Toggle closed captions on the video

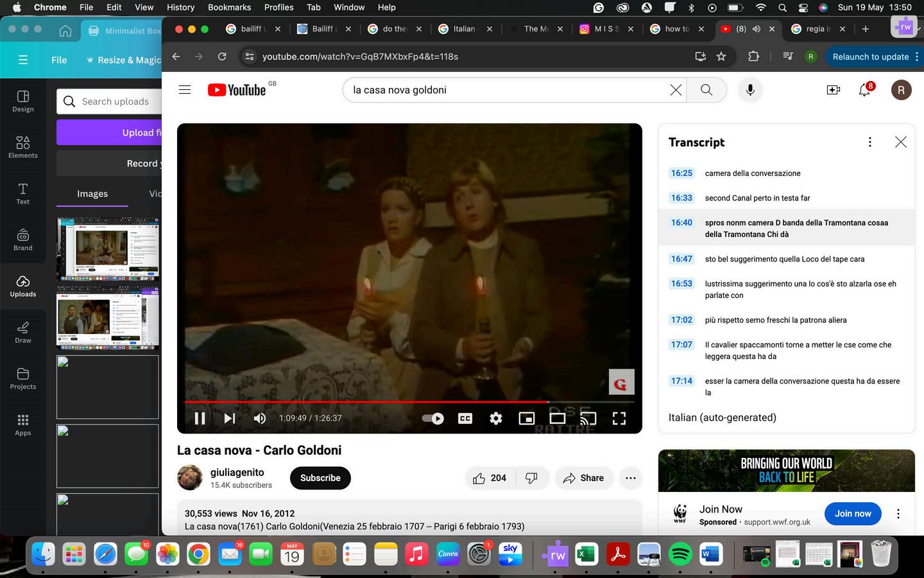pyautogui.click(x=465, y=418)
